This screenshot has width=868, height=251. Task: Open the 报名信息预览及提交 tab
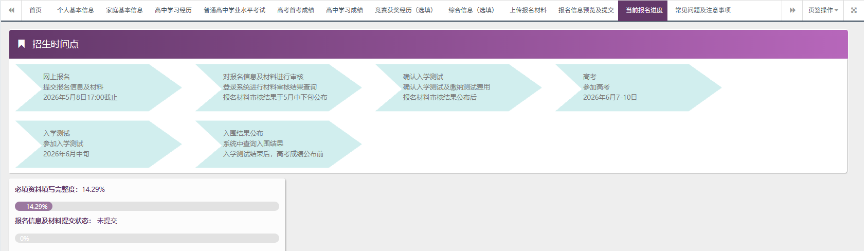(x=586, y=10)
